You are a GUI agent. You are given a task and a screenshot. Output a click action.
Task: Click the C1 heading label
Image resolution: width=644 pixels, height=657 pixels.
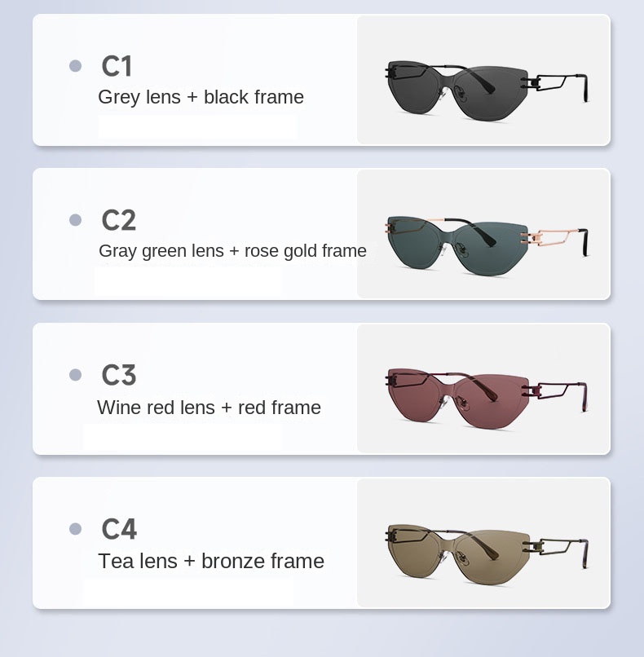click(117, 66)
